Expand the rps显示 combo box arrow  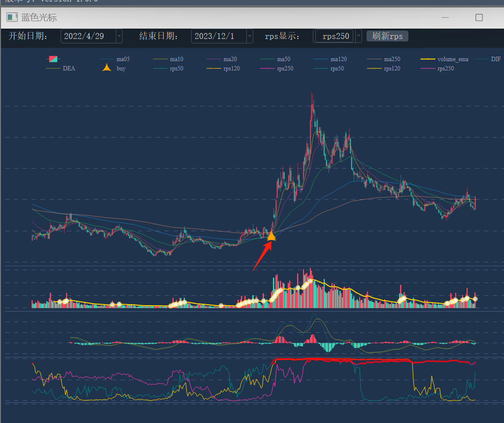358,36
